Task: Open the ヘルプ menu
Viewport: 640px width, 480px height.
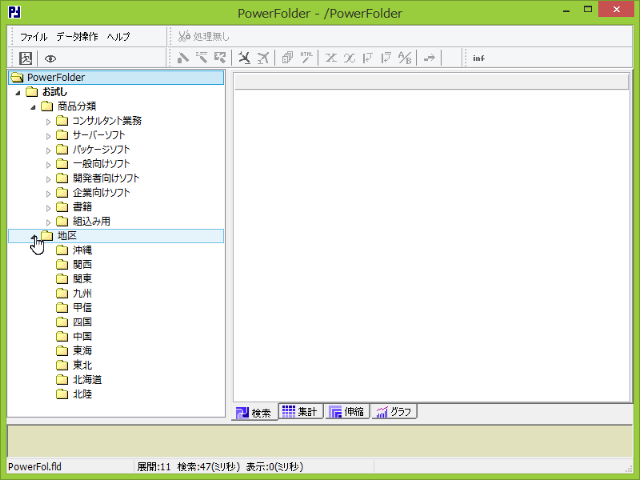Action: tap(118, 37)
